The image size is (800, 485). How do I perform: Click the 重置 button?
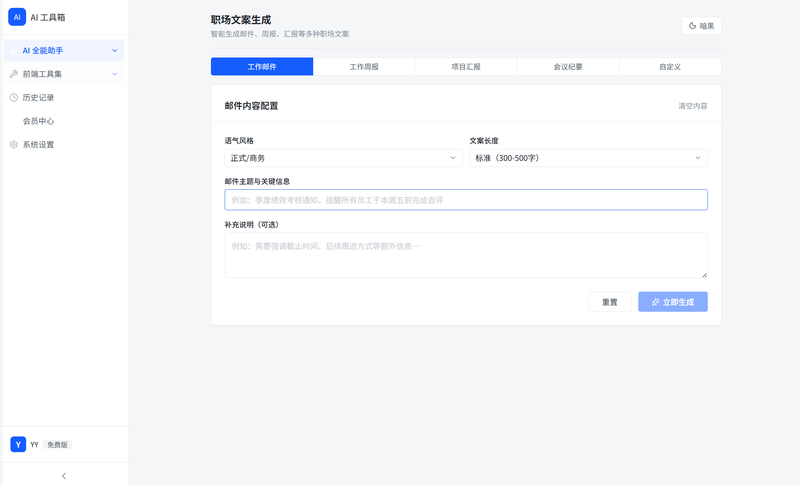coord(610,302)
